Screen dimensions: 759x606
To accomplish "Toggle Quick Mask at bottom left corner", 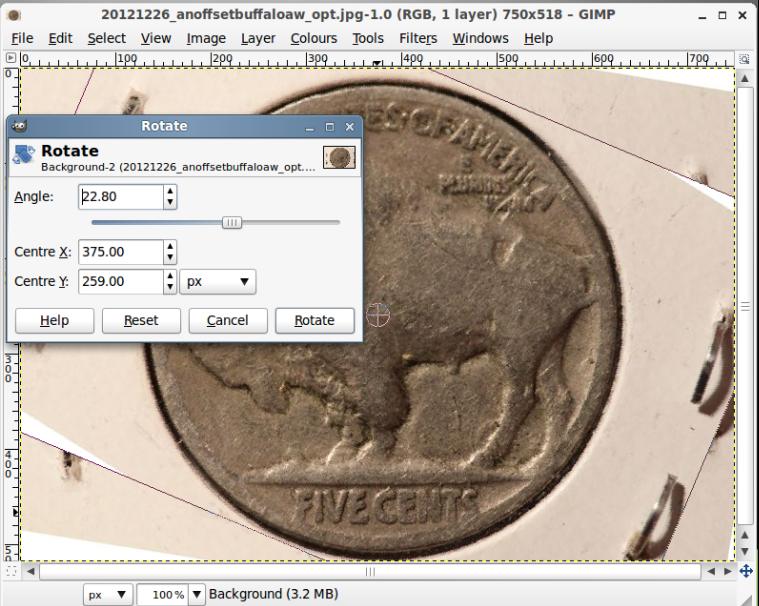I will point(11,571).
